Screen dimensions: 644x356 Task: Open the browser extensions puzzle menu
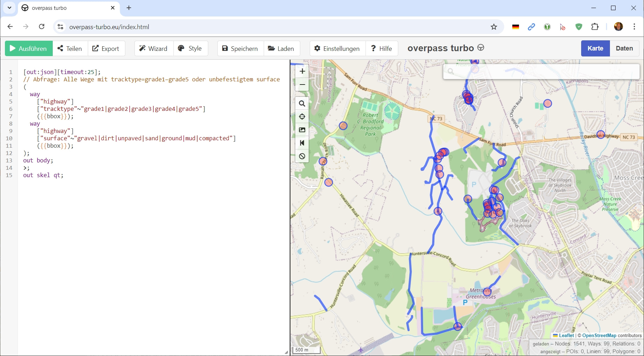tap(595, 27)
